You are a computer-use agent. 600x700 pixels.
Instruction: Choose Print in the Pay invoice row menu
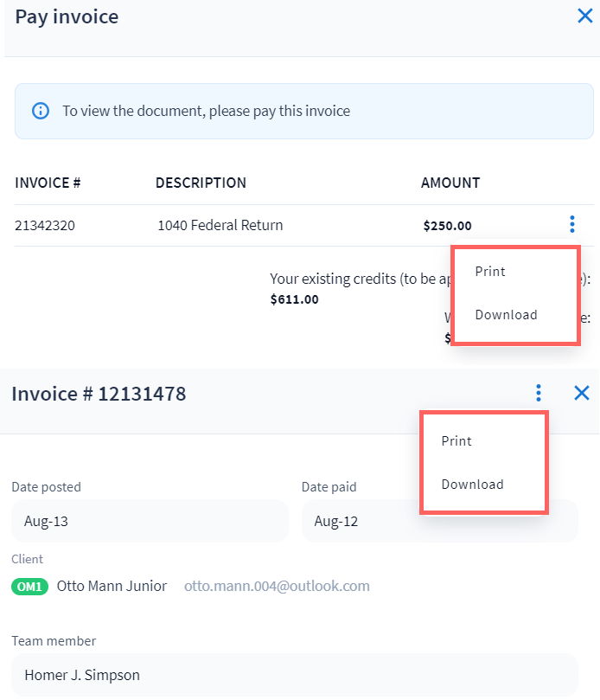click(x=490, y=272)
